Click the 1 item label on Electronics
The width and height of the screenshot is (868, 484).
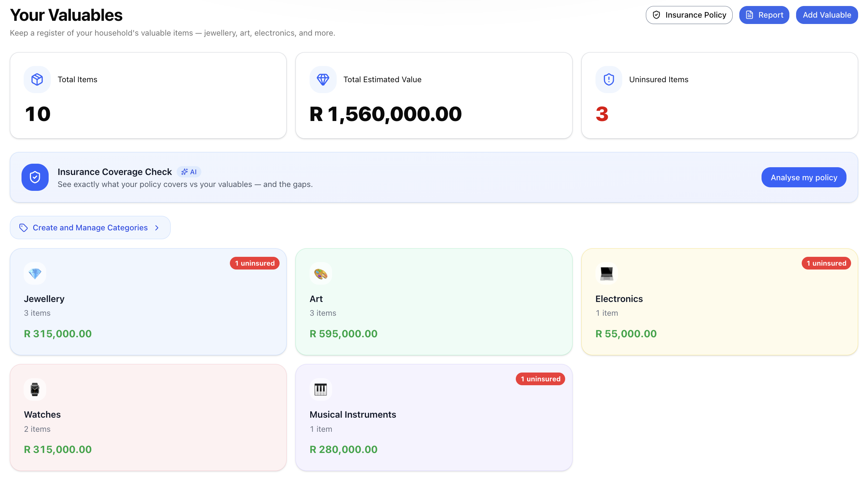pyautogui.click(x=607, y=313)
